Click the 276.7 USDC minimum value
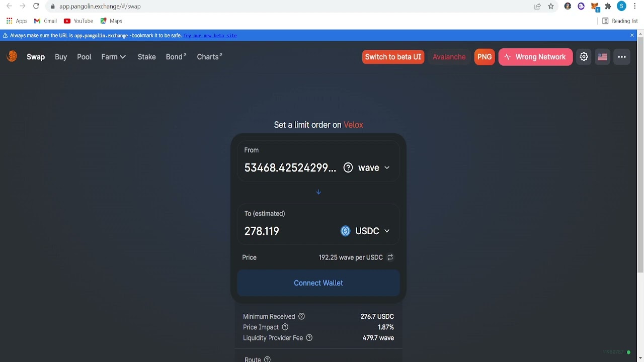 coord(377,316)
